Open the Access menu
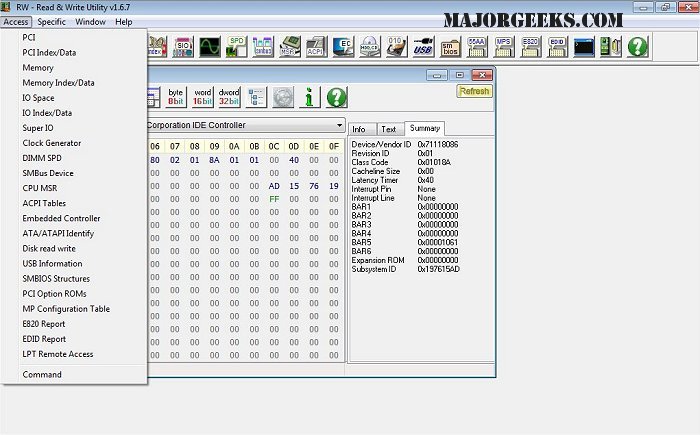The height and width of the screenshot is (435, 700). click(16, 21)
